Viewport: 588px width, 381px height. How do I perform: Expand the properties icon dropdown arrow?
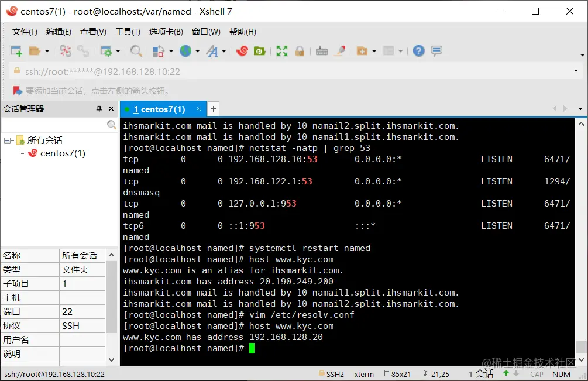coord(118,51)
